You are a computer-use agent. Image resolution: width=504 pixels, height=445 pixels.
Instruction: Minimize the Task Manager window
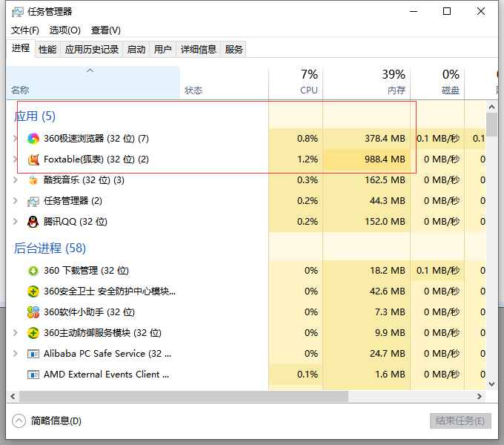(414, 12)
